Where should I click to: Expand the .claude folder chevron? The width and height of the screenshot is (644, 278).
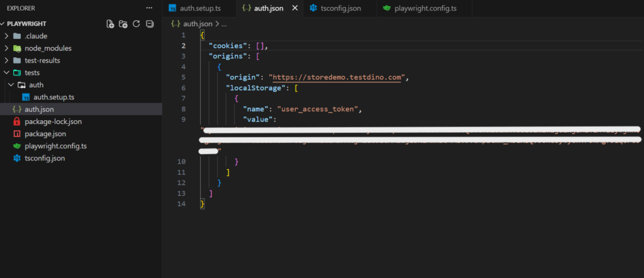tap(6, 36)
